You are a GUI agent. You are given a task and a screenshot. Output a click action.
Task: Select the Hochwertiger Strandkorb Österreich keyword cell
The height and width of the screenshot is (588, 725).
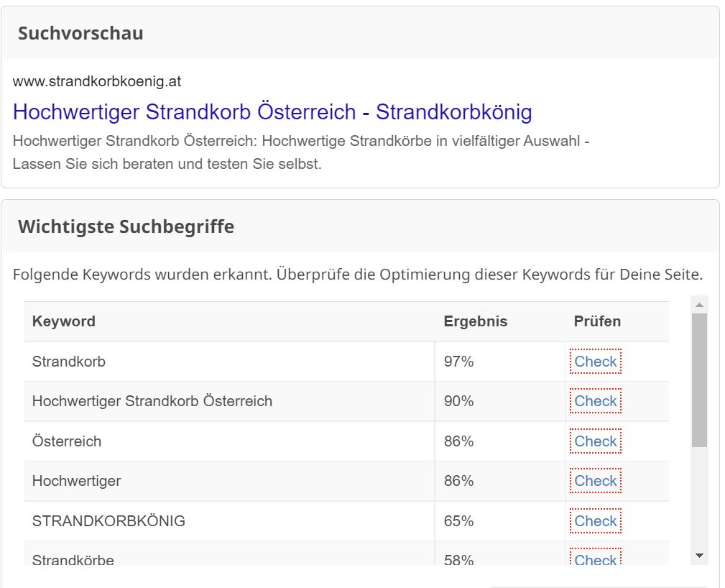pyautogui.click(x=229, y=401)
